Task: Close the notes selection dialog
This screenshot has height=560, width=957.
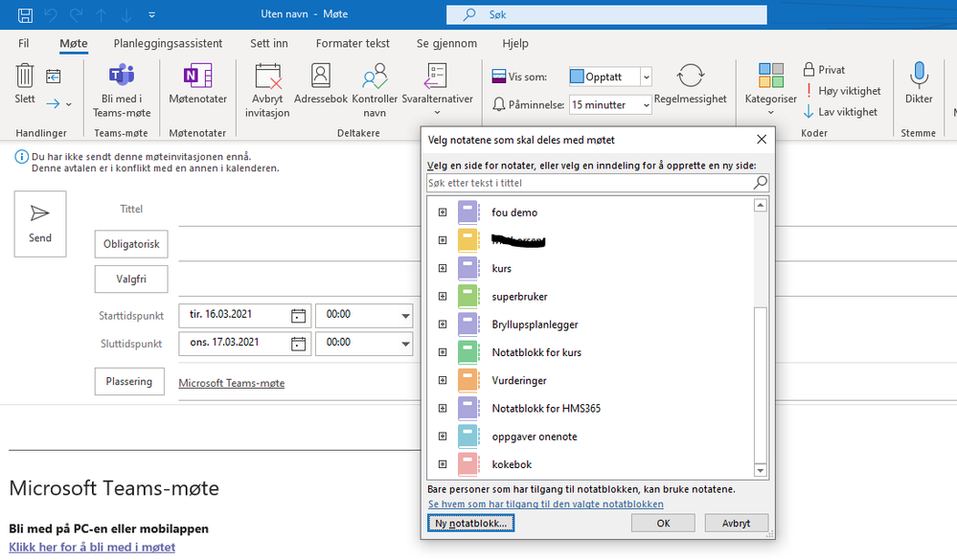Action: click(762, 140)
